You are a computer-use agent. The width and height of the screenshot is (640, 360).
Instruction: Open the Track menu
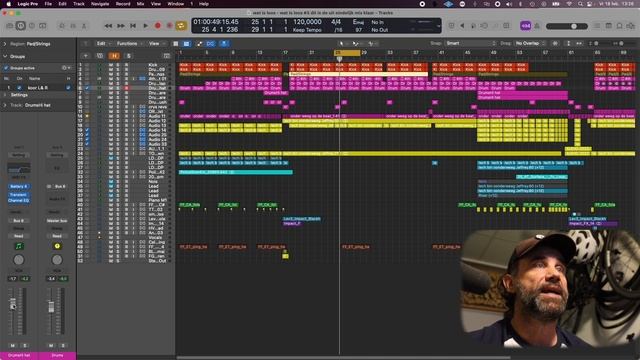[79, 4]
